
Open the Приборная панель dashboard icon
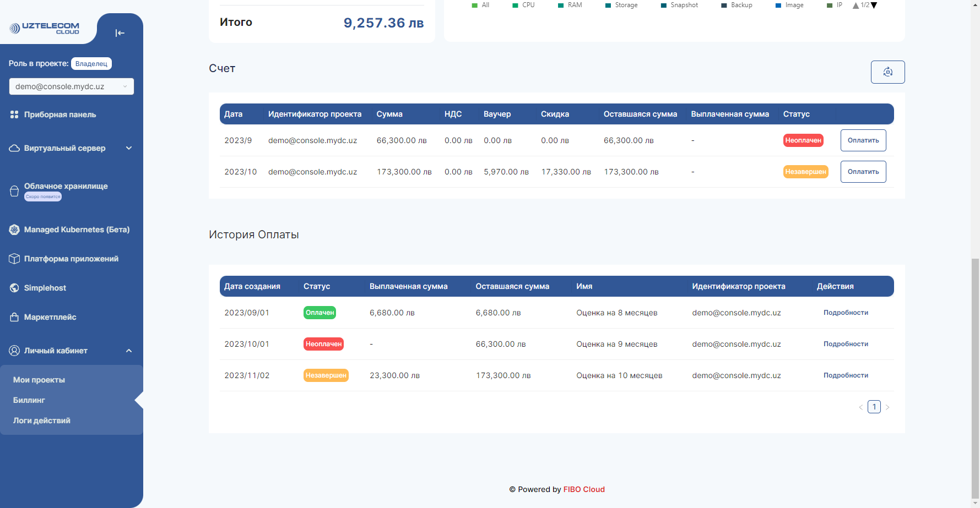tap(14, 114)
